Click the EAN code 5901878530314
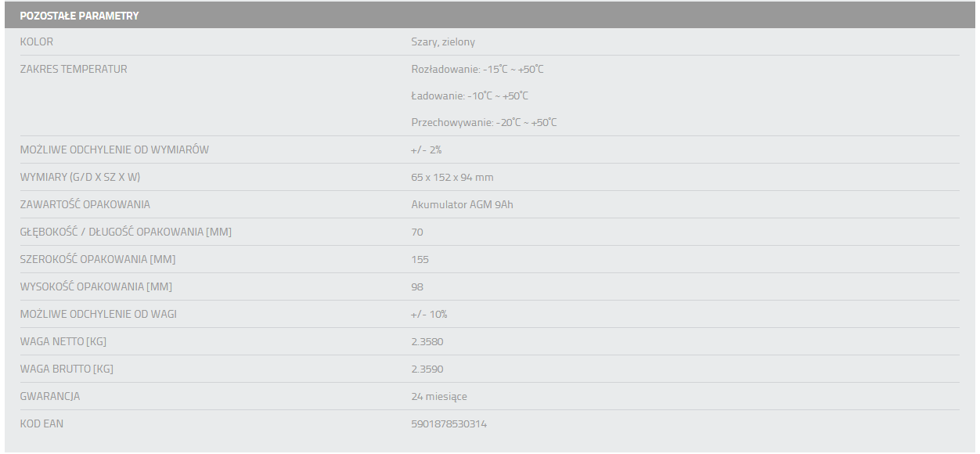980x454 pixels. click(449, 423)
